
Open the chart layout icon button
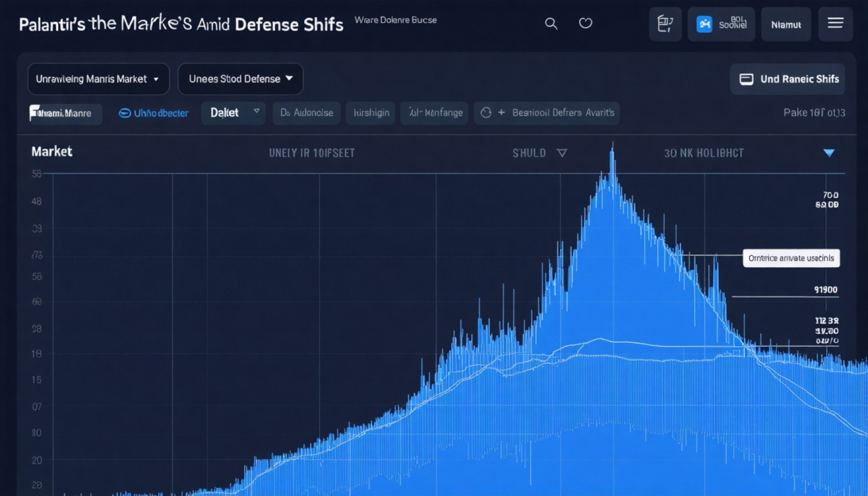tap(665, 24)
